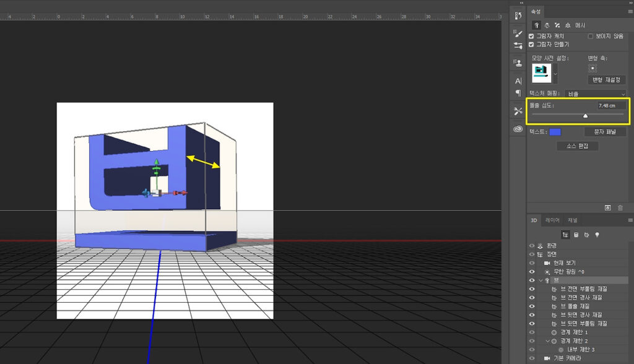The image size is (634, 364).
Task: Filter the 3D panel by materials
Action: [x=586, y=235]
